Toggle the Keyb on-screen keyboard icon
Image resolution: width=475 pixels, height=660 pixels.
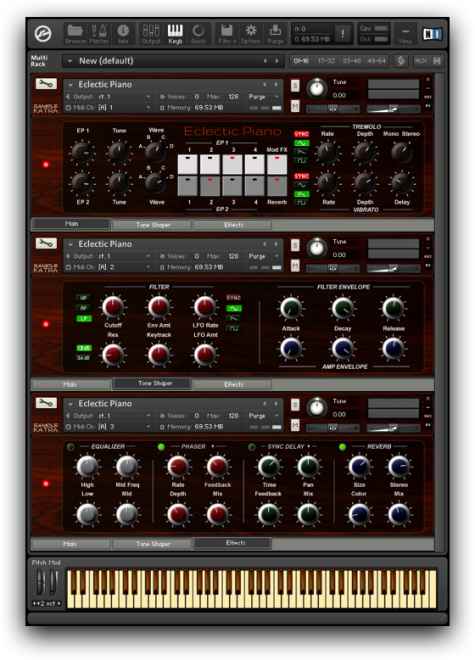pyautogui.click(x=175, y=34)
